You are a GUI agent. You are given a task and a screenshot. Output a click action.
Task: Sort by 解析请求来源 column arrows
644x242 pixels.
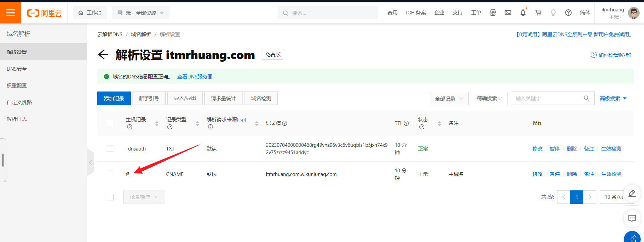pyautogui.click(x=257, y=123)
